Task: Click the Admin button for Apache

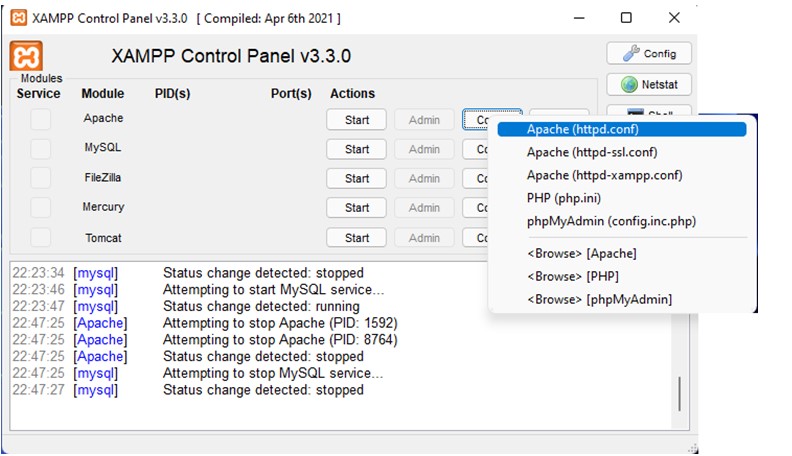Action: pos(424,120)
